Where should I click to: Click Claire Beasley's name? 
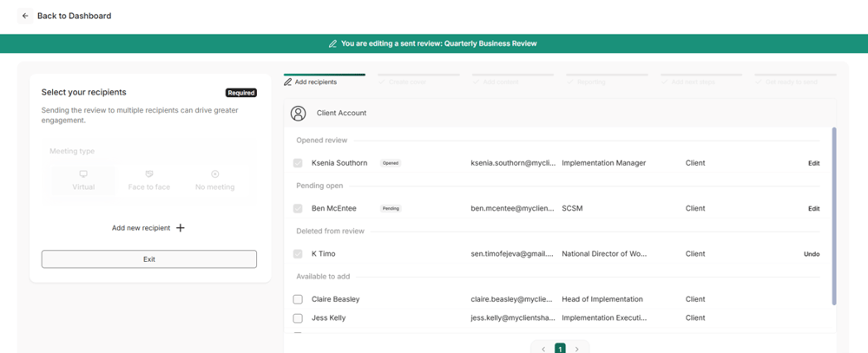click(335, 299)
